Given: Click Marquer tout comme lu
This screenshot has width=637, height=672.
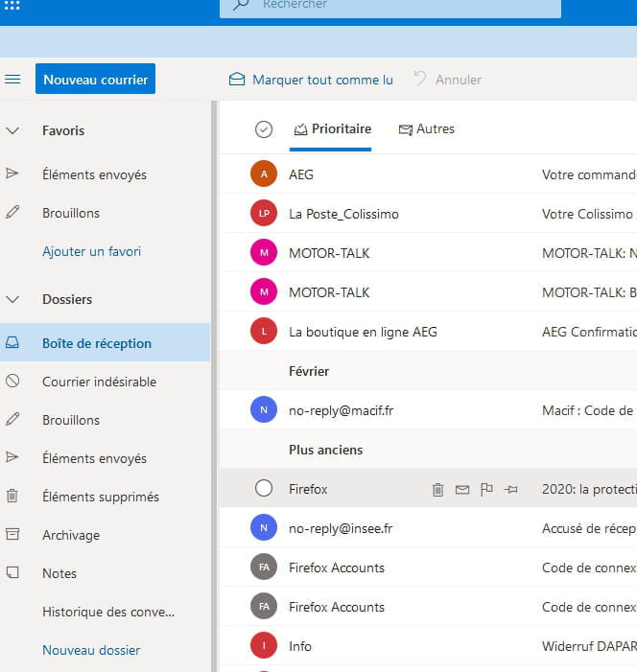Looking at the screenshot, I should point(311,80).
